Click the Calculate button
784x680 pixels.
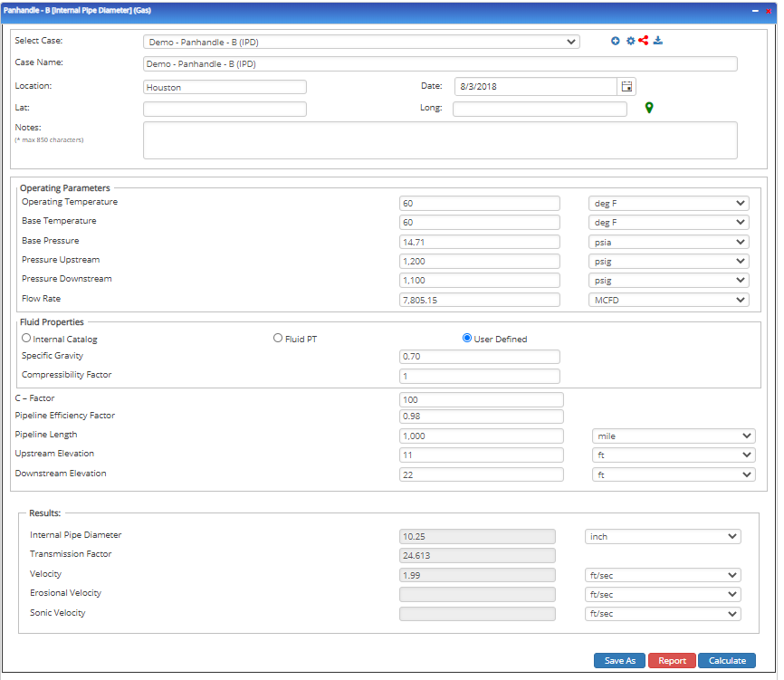point(726,660)
